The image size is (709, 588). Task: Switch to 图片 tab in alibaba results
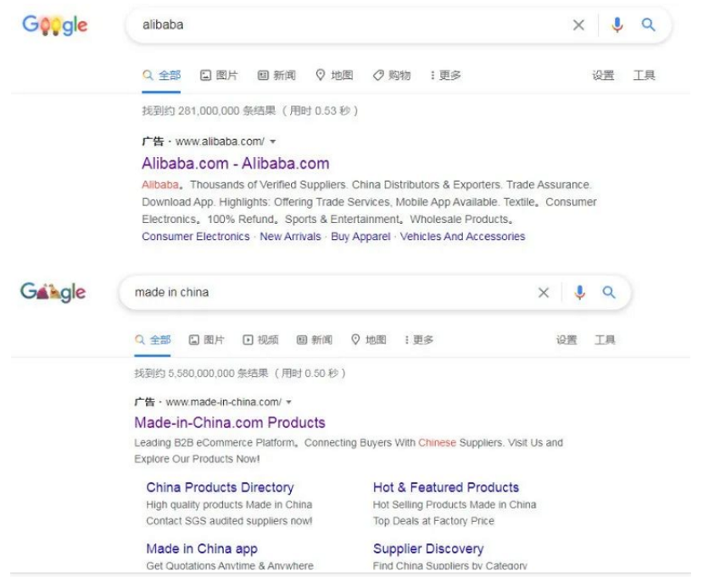click(219, 75)
